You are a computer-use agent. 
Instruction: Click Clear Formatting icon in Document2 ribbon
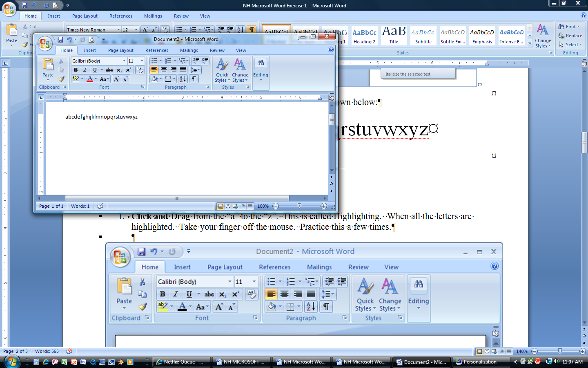pyautogui.click(x=140, y=70)
